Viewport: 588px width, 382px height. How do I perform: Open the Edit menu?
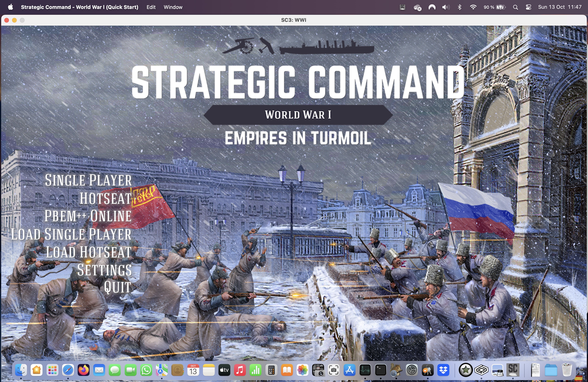point(151,7)
